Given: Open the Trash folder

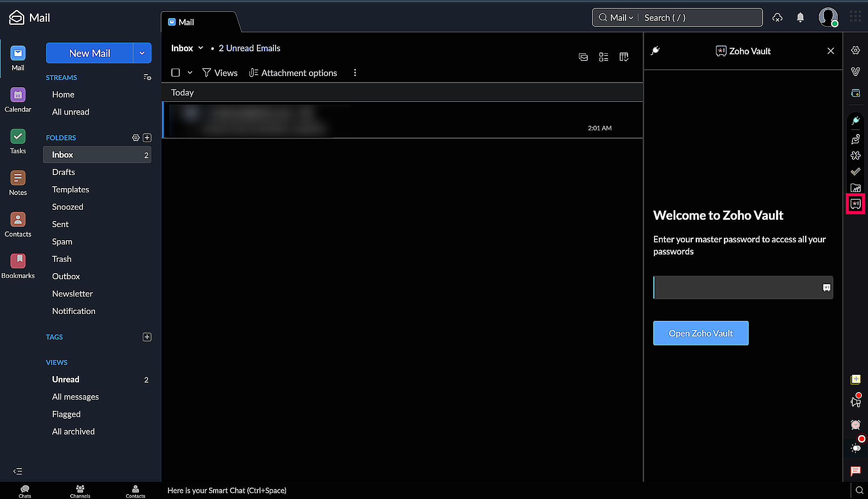Looking at the screenshot, I should point(62,259).
